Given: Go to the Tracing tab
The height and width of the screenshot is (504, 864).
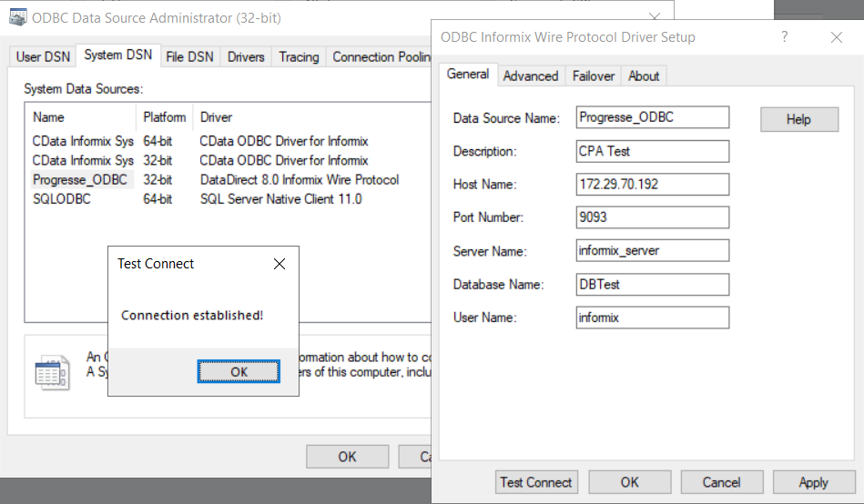Looking at the screenshot, I should tap(299, 56).
